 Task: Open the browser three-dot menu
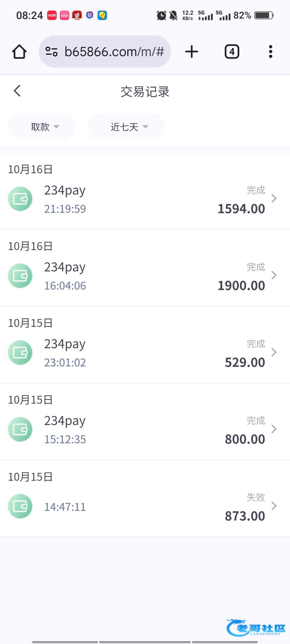tap(270, 52)
